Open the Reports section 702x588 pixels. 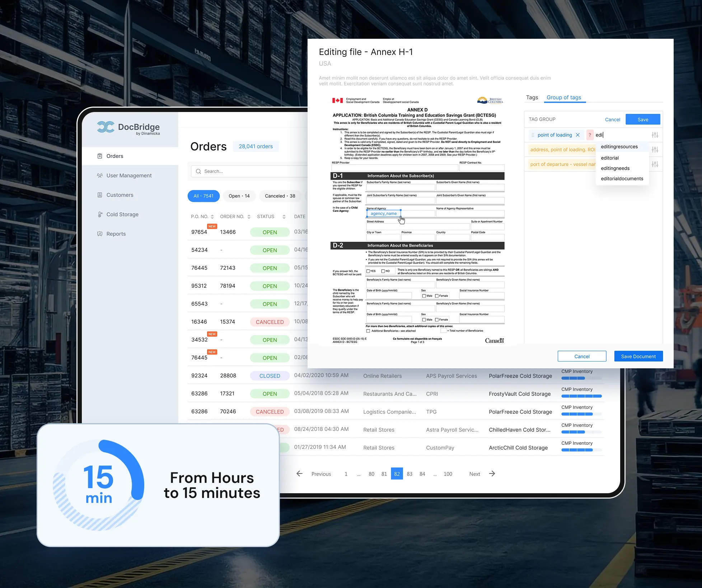[x=116, y=234]
